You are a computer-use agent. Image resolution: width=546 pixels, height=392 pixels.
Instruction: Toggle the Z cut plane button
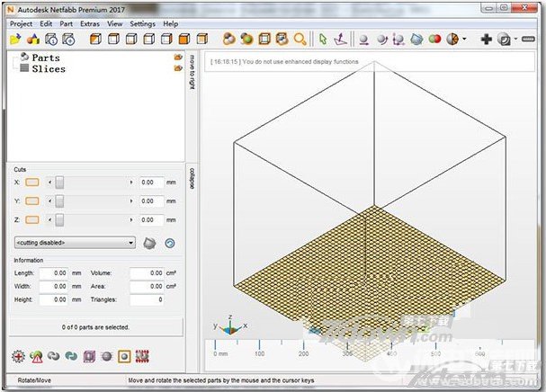32,219
